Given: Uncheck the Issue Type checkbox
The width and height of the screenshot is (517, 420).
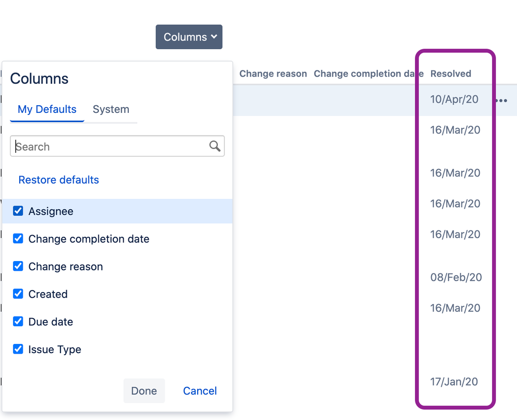Looking at the screenshot, I should click(x=18, y=349).
